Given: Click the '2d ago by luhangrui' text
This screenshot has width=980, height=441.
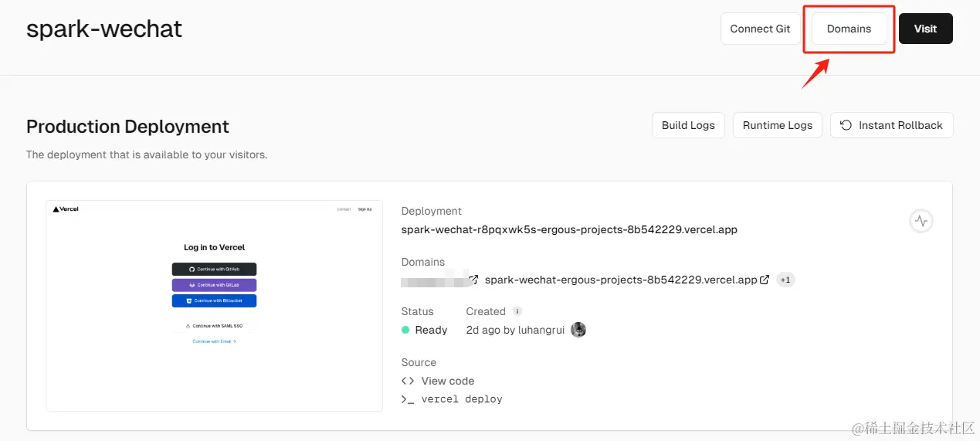Looking at the screenshot, I should pyautogui.click(x=515, y=330).
